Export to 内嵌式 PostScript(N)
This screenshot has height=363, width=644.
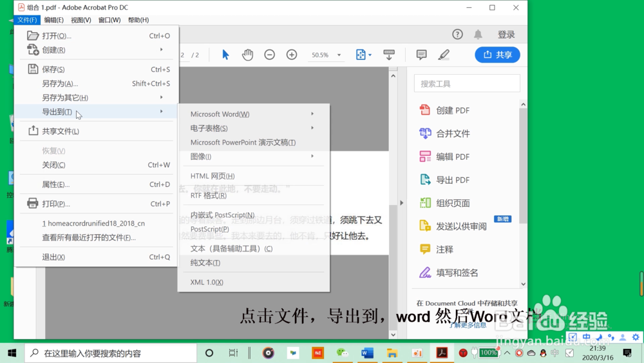pos(254,215)
